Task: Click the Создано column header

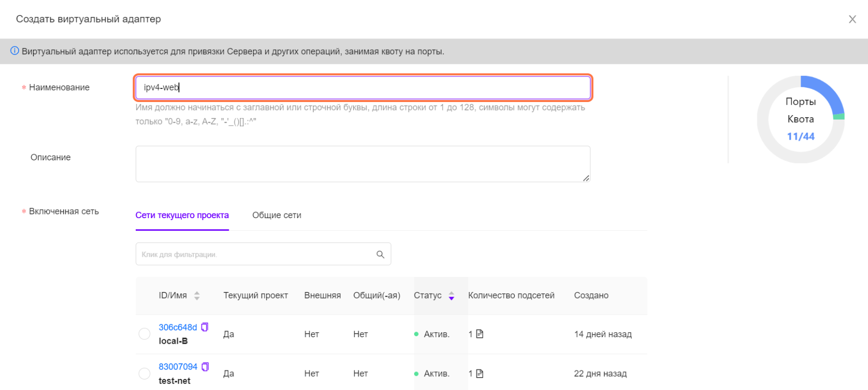Action: [591, 296]
